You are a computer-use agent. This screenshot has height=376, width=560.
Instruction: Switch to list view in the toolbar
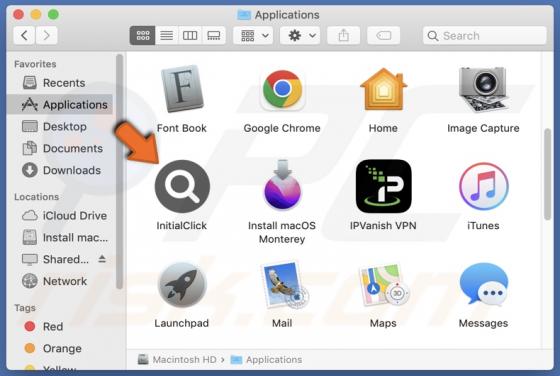166,35
